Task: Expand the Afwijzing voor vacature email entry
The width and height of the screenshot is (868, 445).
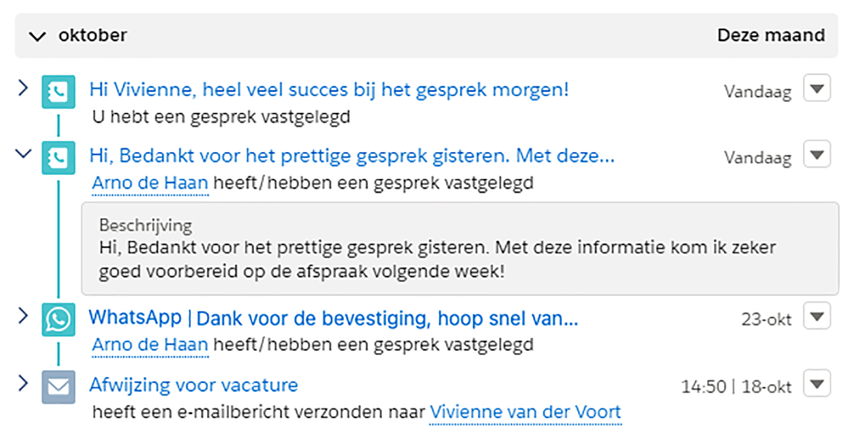Action: pyautogui.click(x=23, y=383)
